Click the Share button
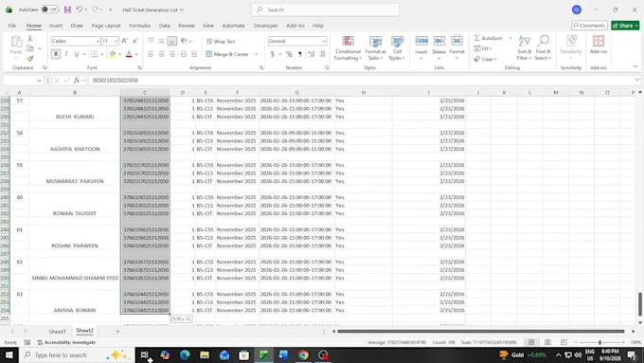This screenshot has width=644, height=363. tap(625, 26)
